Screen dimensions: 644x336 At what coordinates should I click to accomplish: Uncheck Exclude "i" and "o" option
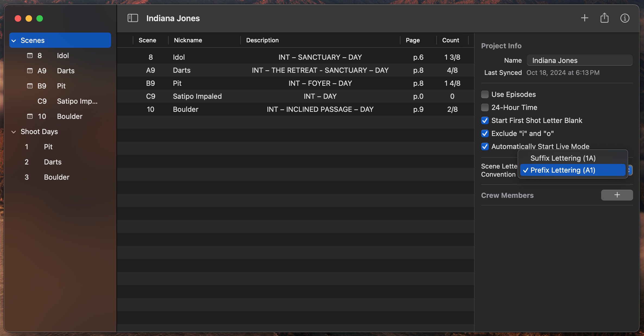(485, 134)
